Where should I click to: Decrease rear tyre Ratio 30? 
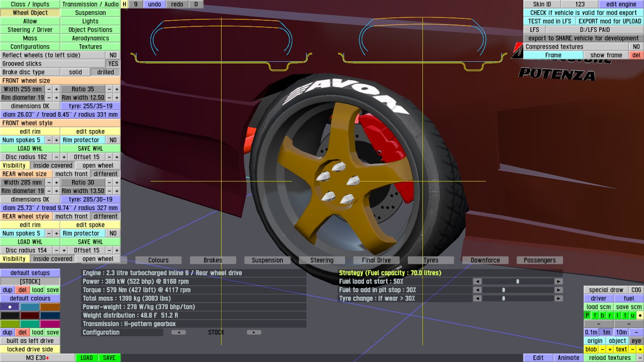pos(109,182)
